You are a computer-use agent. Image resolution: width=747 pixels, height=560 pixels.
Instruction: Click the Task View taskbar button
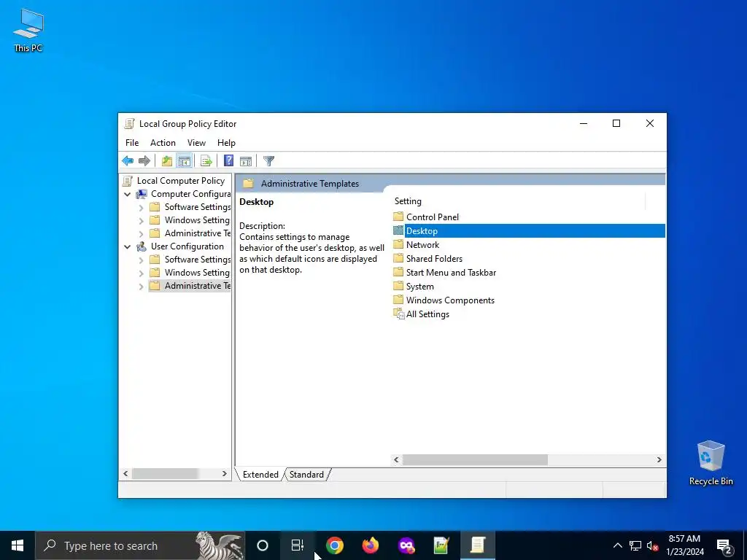click(298, 545)
